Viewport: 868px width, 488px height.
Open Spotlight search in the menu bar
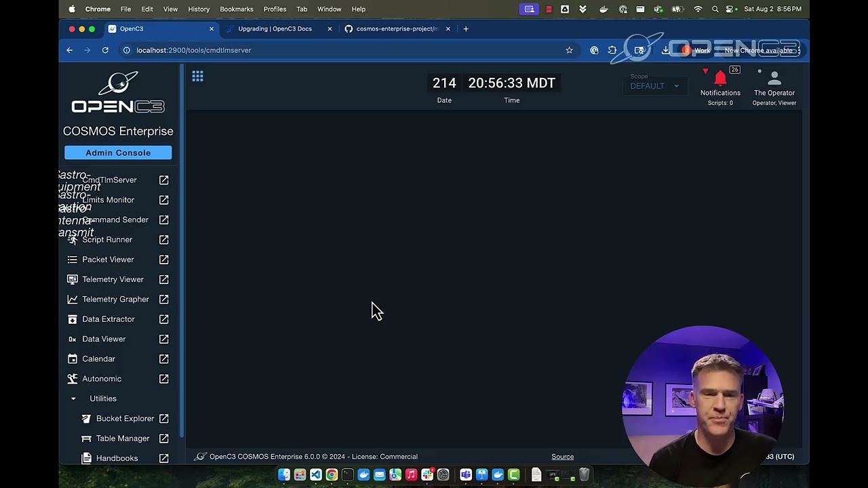tap(715, 9)
